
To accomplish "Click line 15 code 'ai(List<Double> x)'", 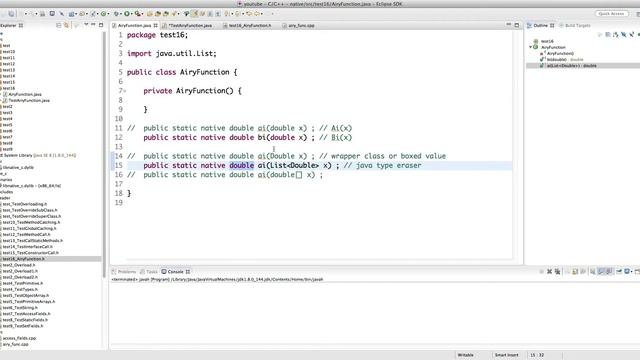I will 294,165.
